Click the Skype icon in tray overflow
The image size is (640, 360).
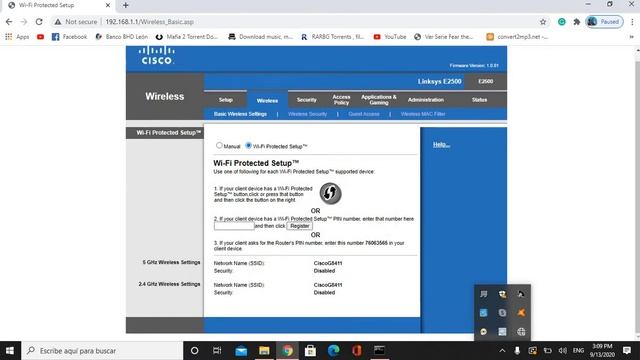point(502,313)
